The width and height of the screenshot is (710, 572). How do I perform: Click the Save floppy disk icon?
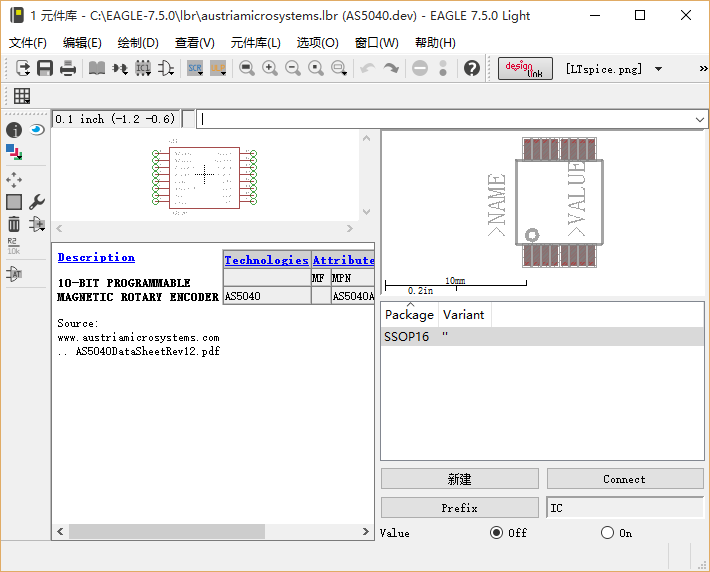(x=45, y=68)
